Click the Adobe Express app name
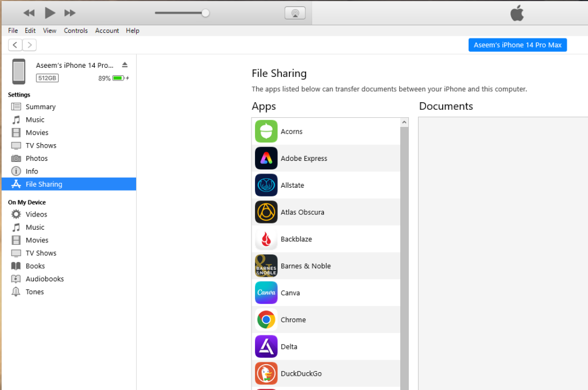The image size is (588, 390). (x=304, y=159)
